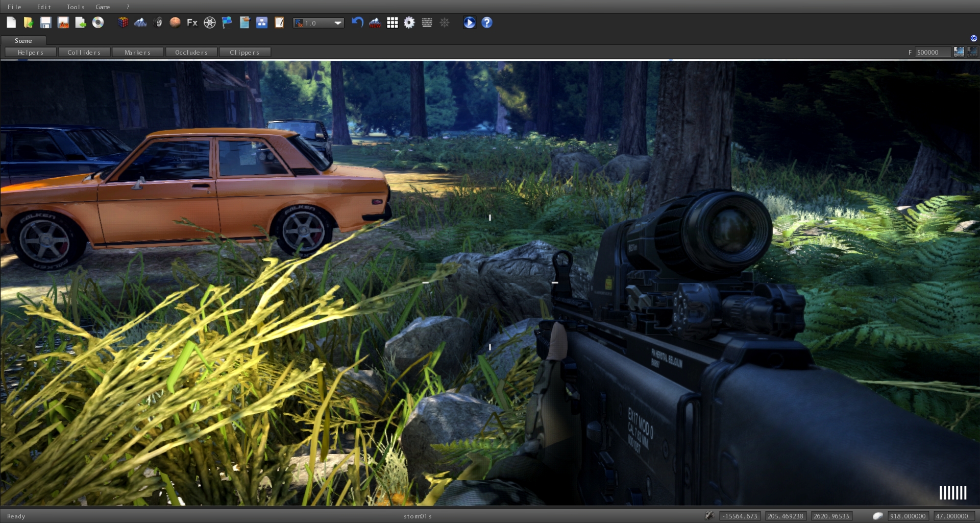Start play mode with the blue play button
This screenshot has height=523, width=980.
(x=470, y=22)
